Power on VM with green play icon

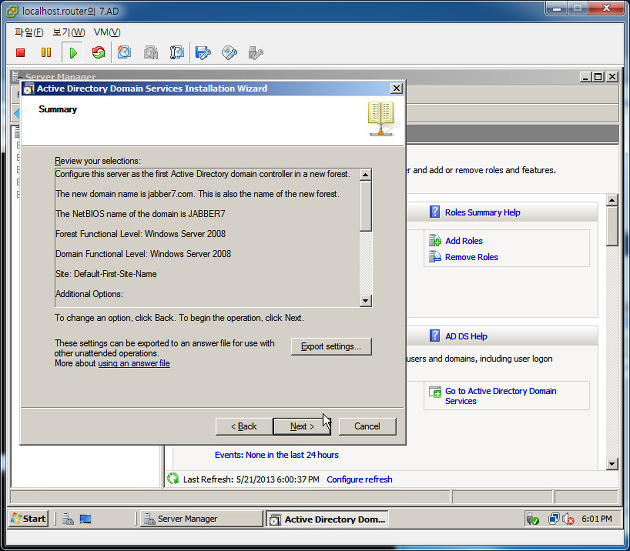pyautogui.click(x=73, y=53)
